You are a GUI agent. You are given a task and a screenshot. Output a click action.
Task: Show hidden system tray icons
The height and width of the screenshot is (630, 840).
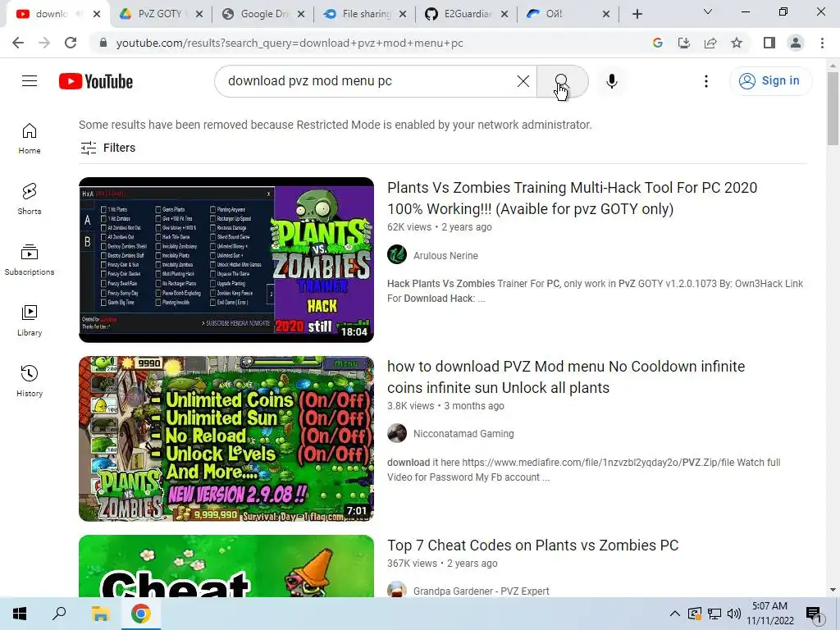675,614
